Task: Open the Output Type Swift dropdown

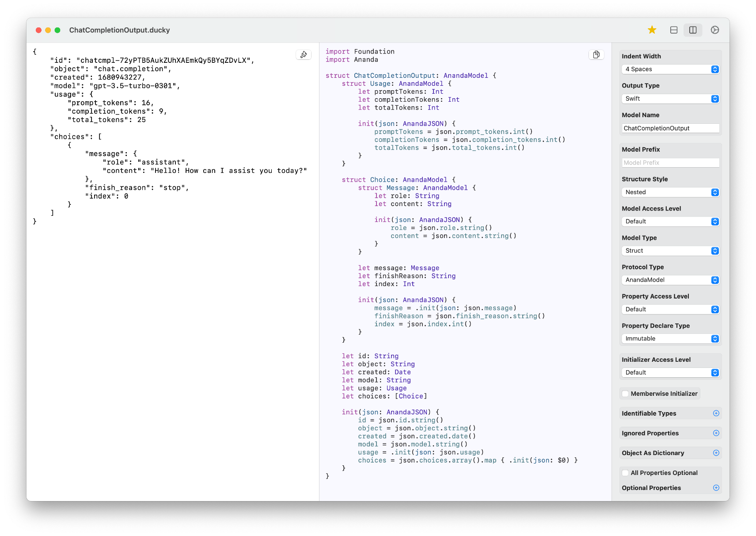Action: pyautogui.click(x=670, y=99)
